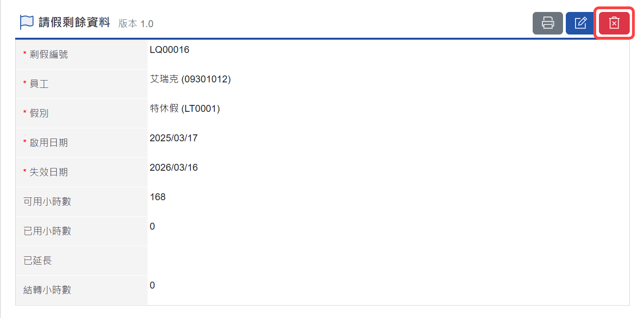
Task: Click the 員工 field label
Action: tap(39, 84)
